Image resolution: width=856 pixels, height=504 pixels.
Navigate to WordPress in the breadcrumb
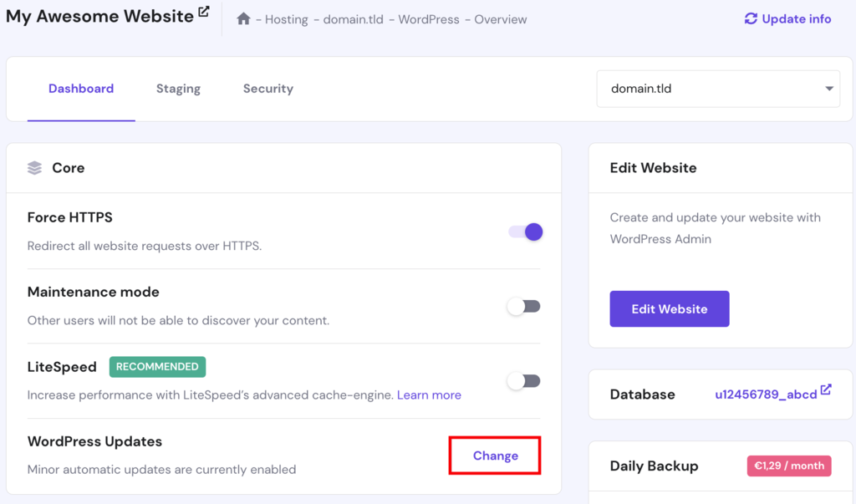pyautogui.click(x=428, y=18)
